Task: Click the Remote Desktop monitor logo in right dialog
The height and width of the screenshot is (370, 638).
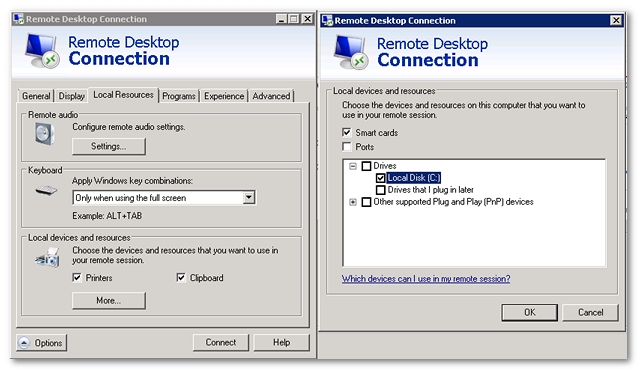Action: [x=351, y=53]
